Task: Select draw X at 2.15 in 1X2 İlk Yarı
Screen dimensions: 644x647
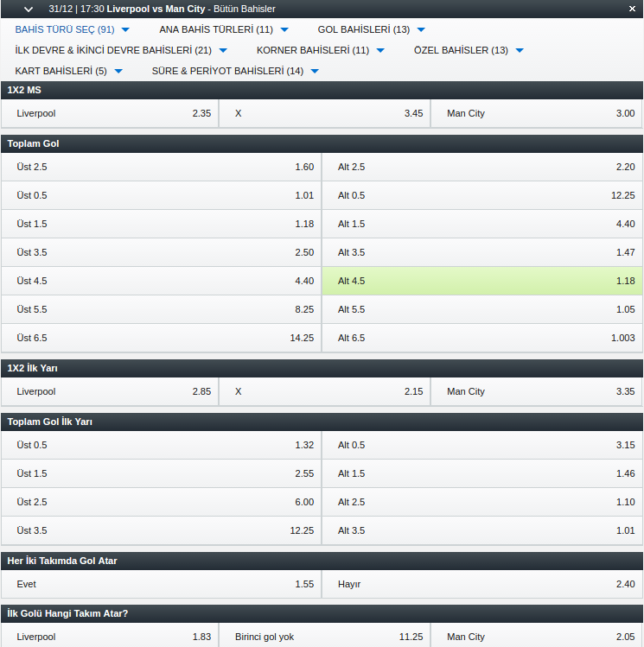Action: 325,391
